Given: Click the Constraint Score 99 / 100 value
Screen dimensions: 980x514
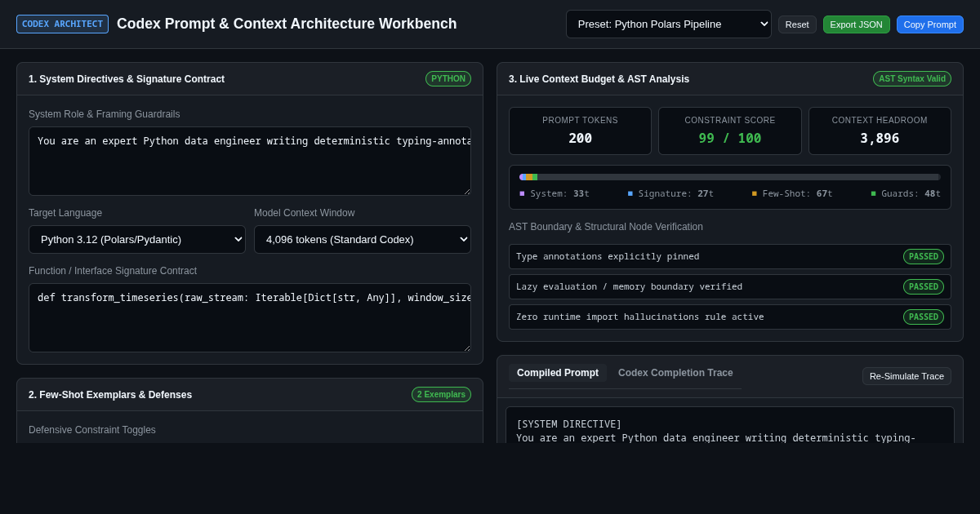Looking at the screenshot, I should pos(730,138).
